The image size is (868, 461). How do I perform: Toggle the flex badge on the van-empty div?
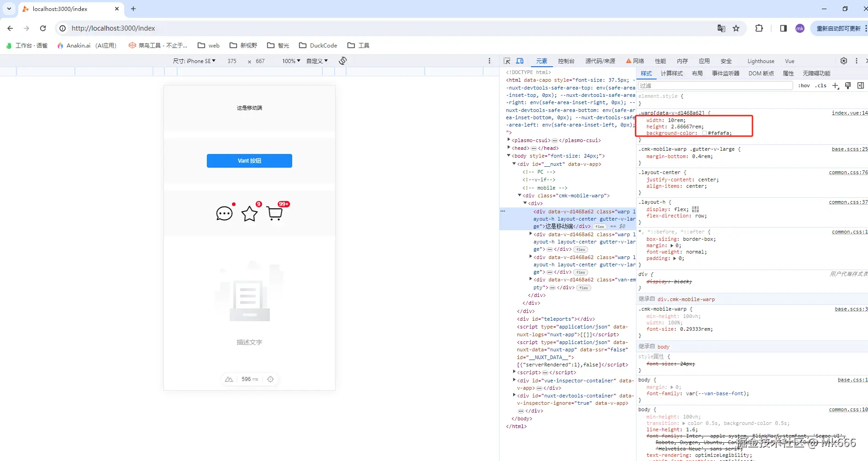coord(584,288)
